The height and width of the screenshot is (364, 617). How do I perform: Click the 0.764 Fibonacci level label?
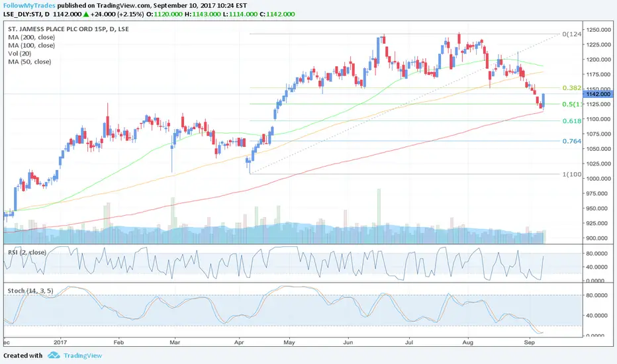click(572, 141)
